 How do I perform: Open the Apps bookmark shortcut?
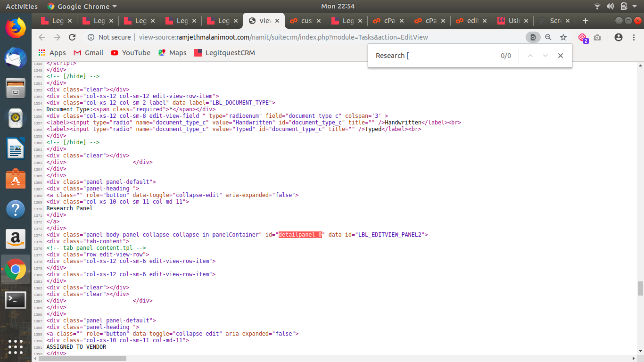tap(52, 53)
